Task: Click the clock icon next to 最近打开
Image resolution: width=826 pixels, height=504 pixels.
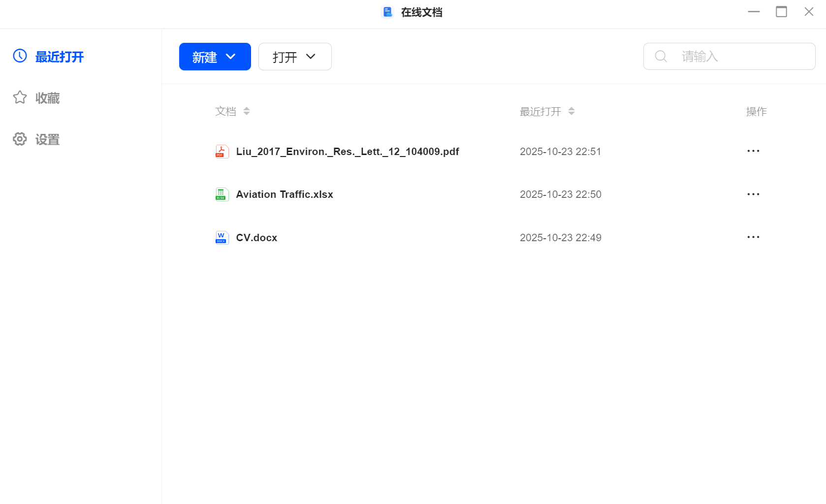Action: click(20, 56)
